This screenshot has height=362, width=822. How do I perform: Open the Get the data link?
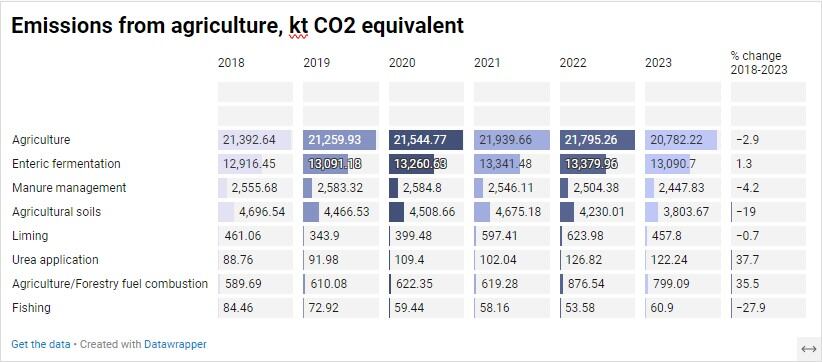point(41,344)
